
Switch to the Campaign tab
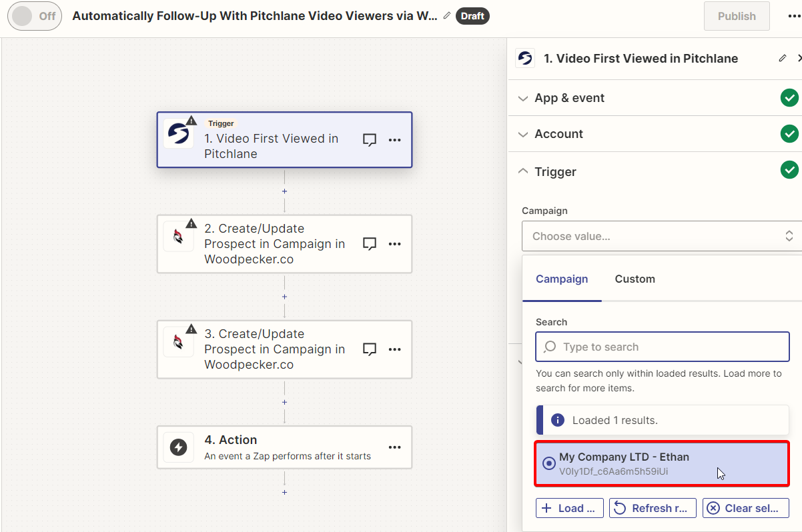562,279
